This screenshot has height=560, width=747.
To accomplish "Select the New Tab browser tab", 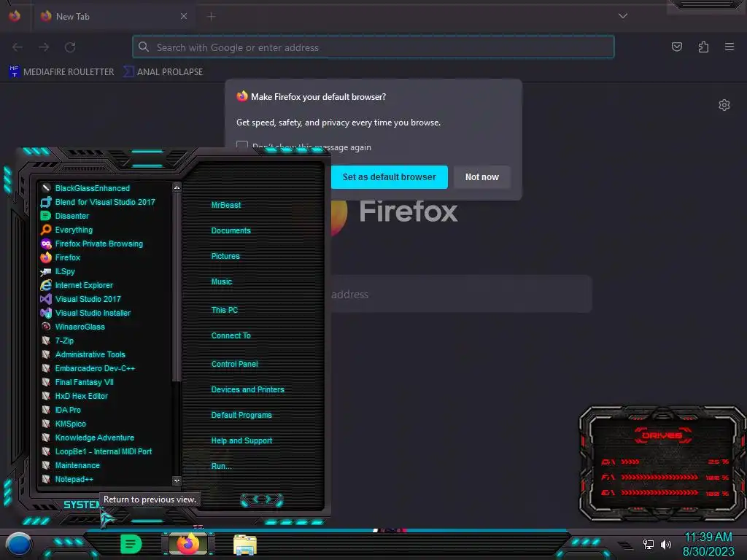I will (x=115, y=17).
